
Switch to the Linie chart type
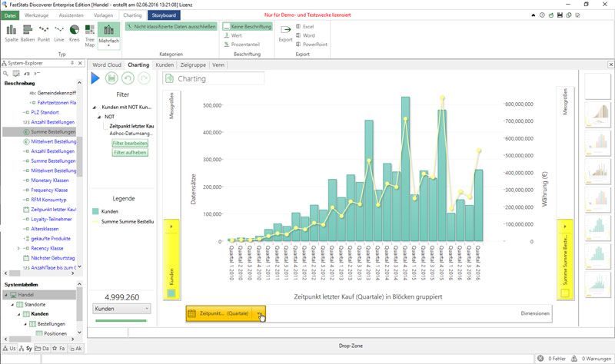60,33
